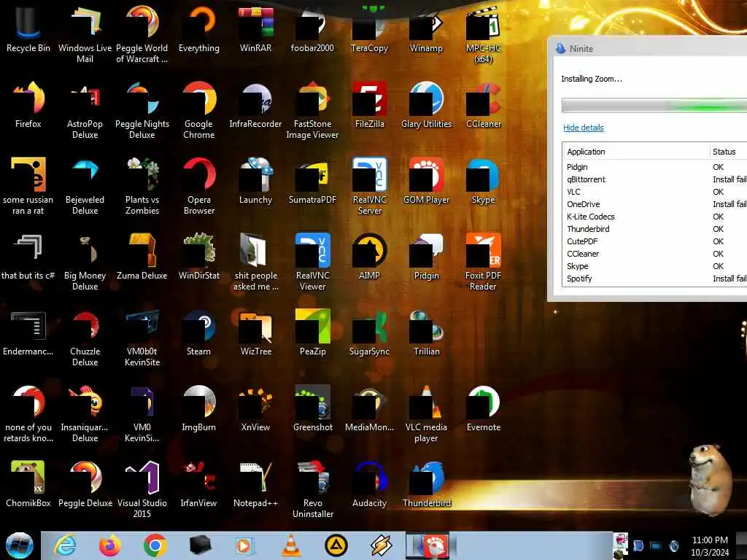Select the OneDrive row in Ninite list
747x560 pixels.
655,204
